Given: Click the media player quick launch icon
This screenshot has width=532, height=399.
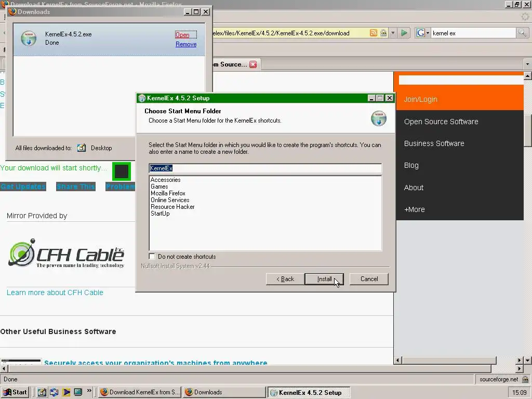Looking at the screenshot, I should click(x=66, y=392).
